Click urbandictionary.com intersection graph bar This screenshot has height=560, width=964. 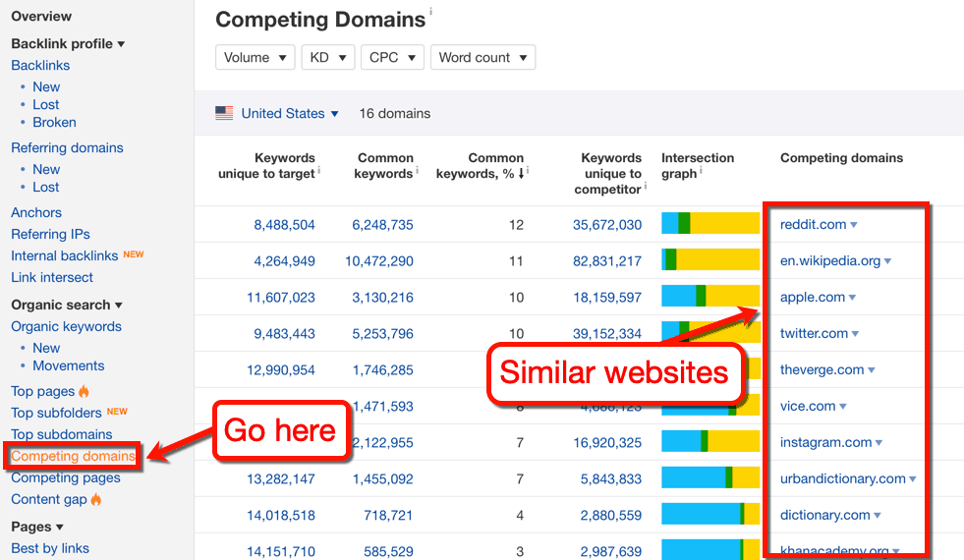coord(710,477)
